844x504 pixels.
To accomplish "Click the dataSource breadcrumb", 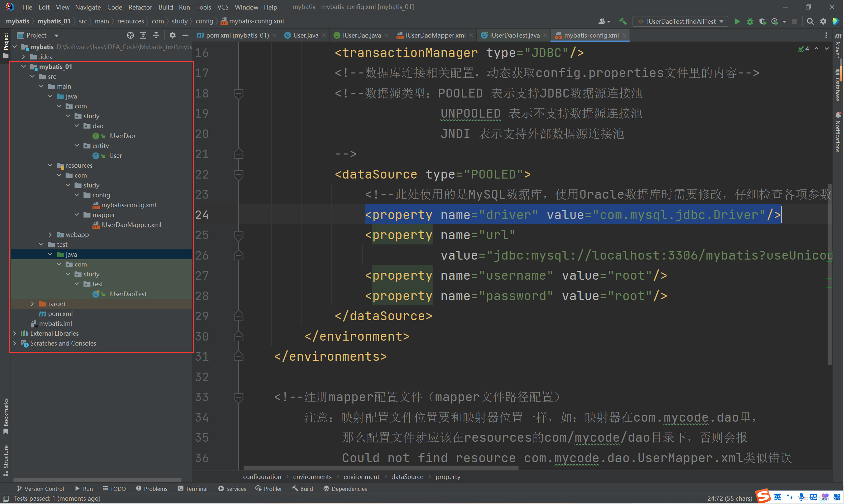I will (x=407, y=476).
